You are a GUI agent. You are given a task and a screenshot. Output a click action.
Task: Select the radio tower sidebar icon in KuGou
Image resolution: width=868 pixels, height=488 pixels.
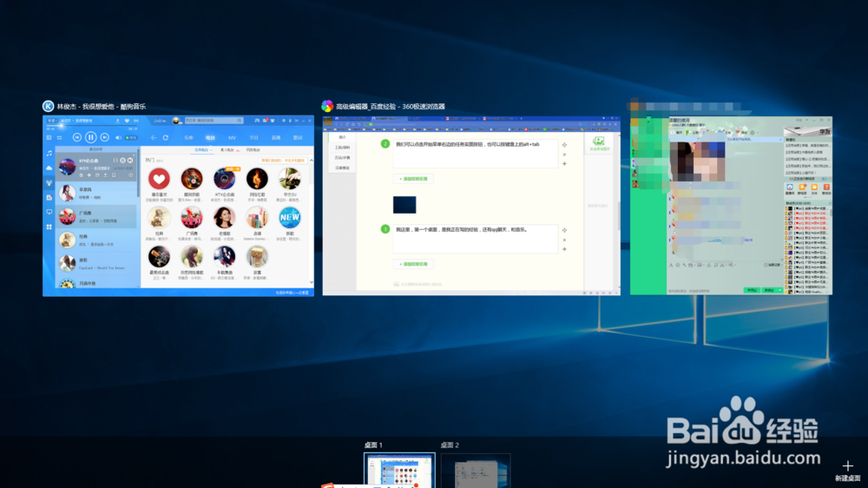click(x=49, y=182)
